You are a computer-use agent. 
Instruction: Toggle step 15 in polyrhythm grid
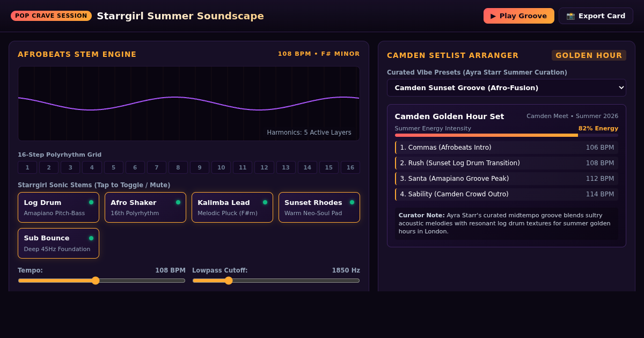click(x=329, y=167)
